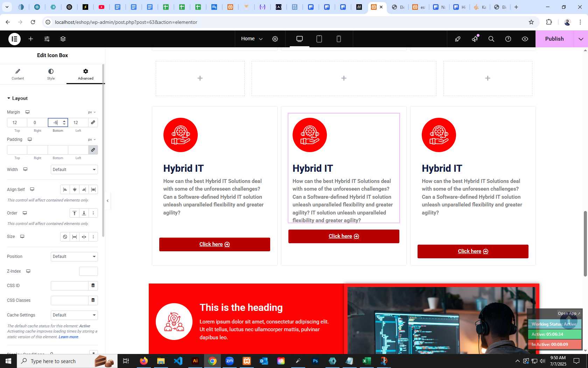This screenshot has height=368, width=588.
Task: Click the Publish button
Action: click(554, 39)
